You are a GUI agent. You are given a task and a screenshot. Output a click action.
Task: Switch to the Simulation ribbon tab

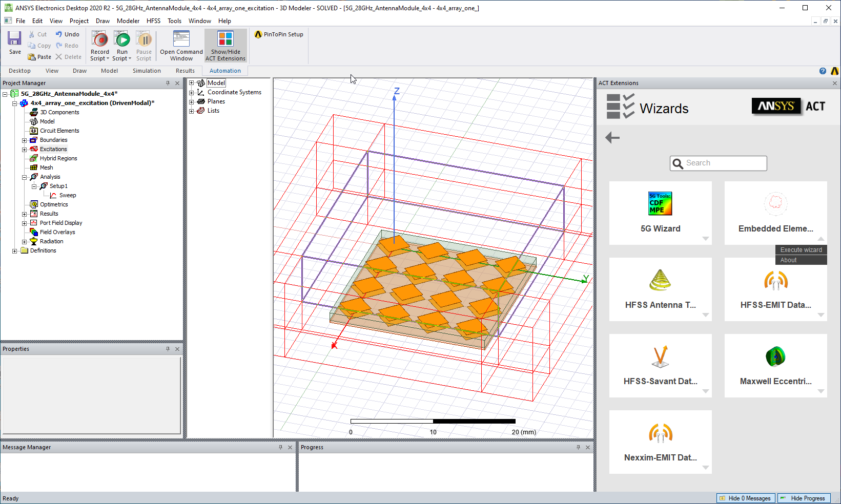pyautogui.click(x=147, y=71)
